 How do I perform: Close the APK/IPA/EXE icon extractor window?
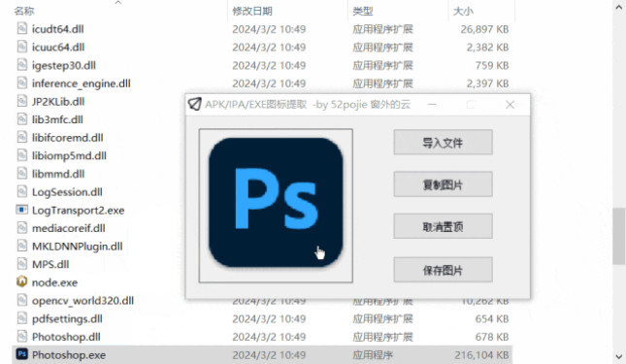coord(510,105)
